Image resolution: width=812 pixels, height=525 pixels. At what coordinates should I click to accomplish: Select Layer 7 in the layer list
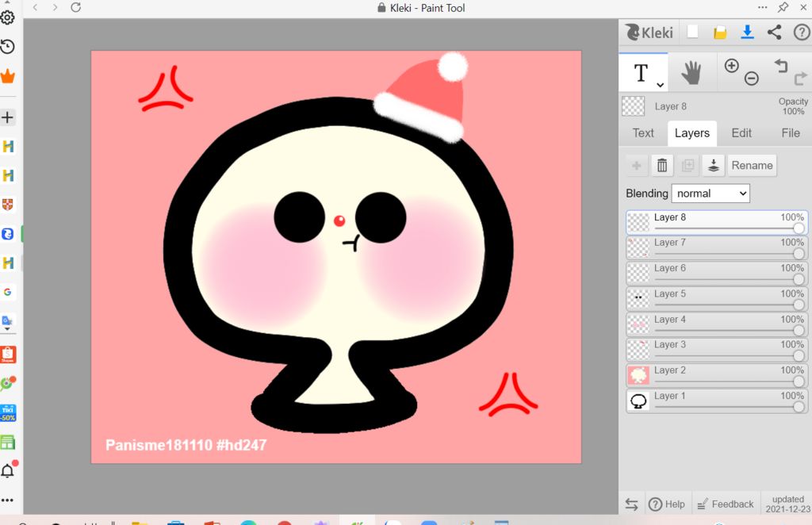click(x=717, y=248)
